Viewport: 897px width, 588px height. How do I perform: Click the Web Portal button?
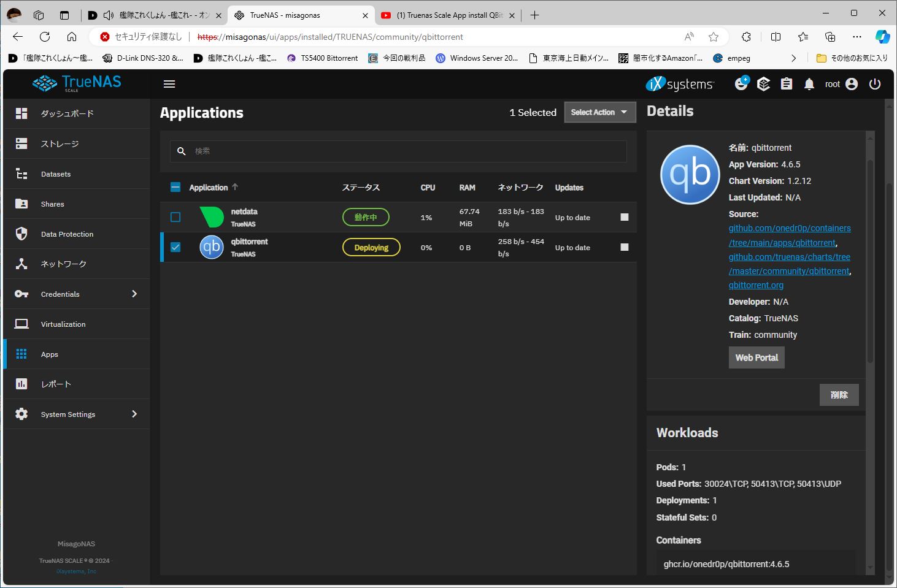pyautogui.click(x=756, y=357)
